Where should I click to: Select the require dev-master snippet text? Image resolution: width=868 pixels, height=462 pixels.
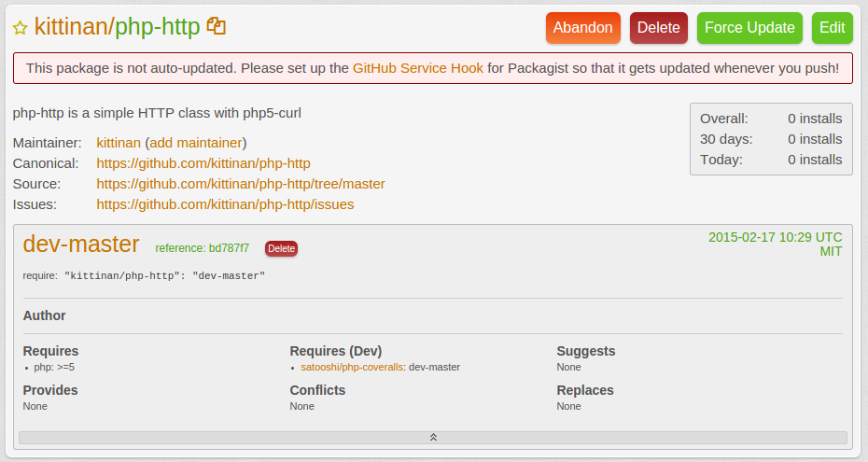(x=164, y=276)
